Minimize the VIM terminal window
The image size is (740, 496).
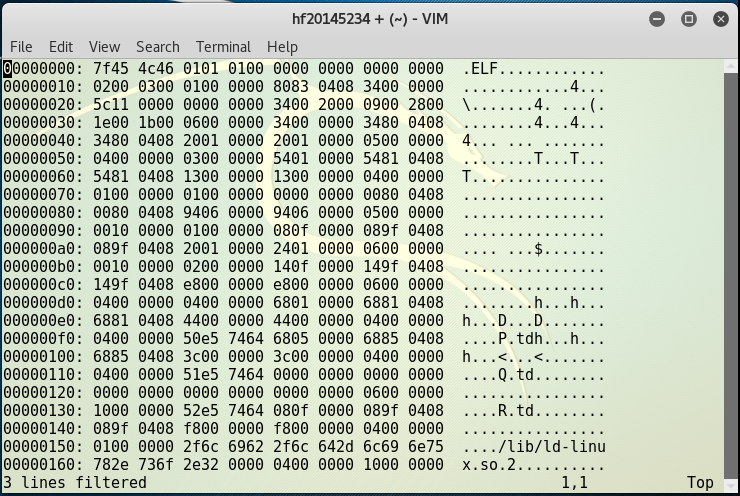657,19
